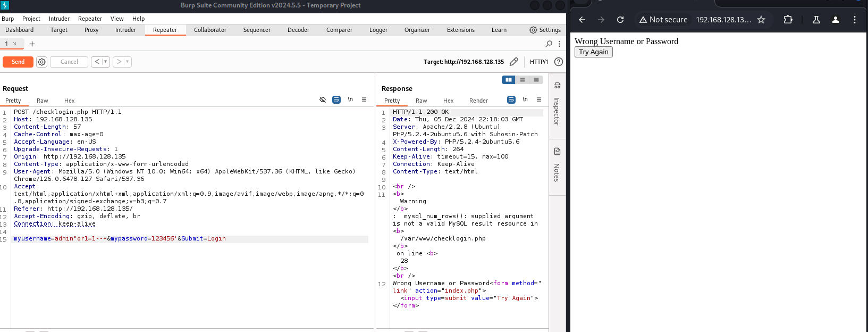Click the Repeater tab search magnifier icon
The image size is (868, 332).
549,44
